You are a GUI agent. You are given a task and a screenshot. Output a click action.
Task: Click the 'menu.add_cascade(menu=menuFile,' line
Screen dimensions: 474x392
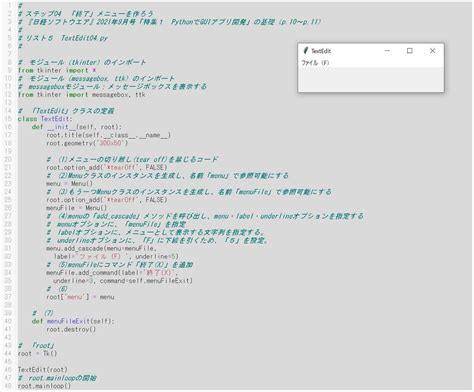coord(101,248)
